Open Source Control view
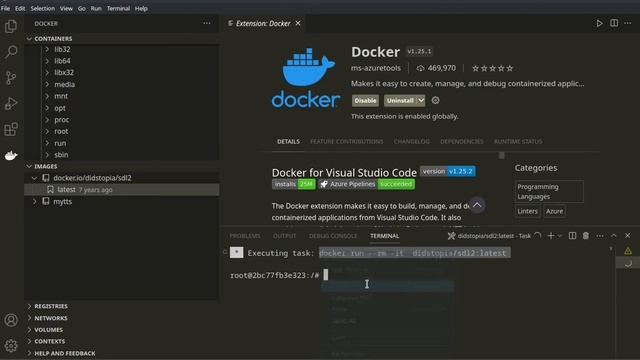 (11, 78)
